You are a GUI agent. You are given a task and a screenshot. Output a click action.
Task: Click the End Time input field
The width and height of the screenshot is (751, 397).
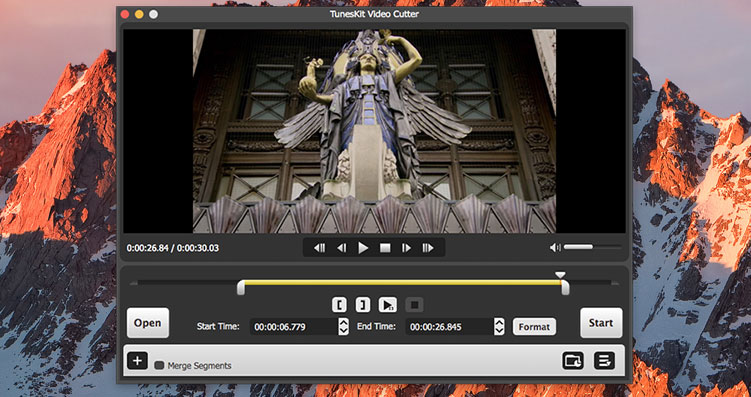pyautogui.click(x=450, y=327)
